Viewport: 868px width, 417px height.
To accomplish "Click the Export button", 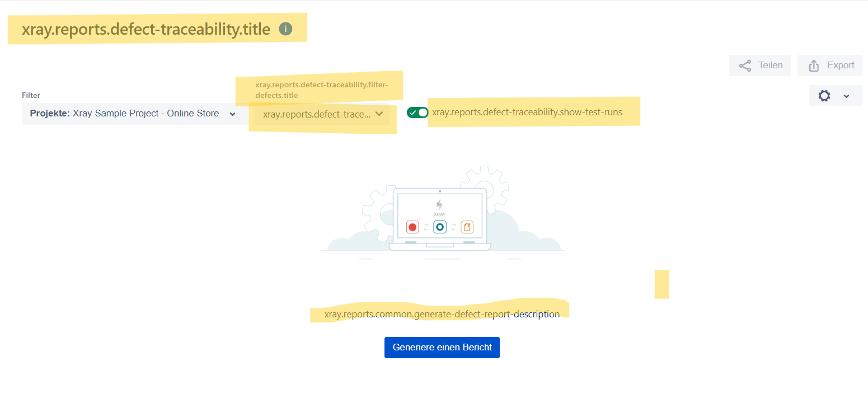I will [x=830, y=65].
